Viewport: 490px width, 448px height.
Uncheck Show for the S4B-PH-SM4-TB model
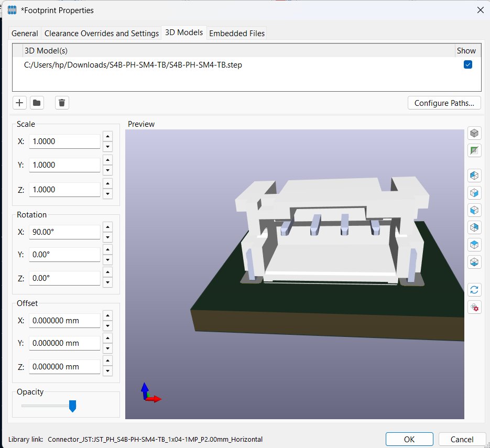pyautogui.click(x=469, y=65)
